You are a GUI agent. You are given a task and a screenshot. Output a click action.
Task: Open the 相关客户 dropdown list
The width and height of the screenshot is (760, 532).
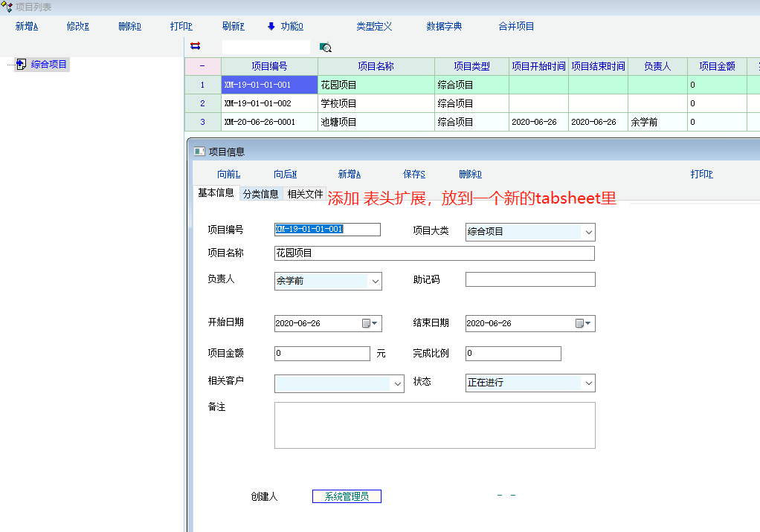pos(397,383)
